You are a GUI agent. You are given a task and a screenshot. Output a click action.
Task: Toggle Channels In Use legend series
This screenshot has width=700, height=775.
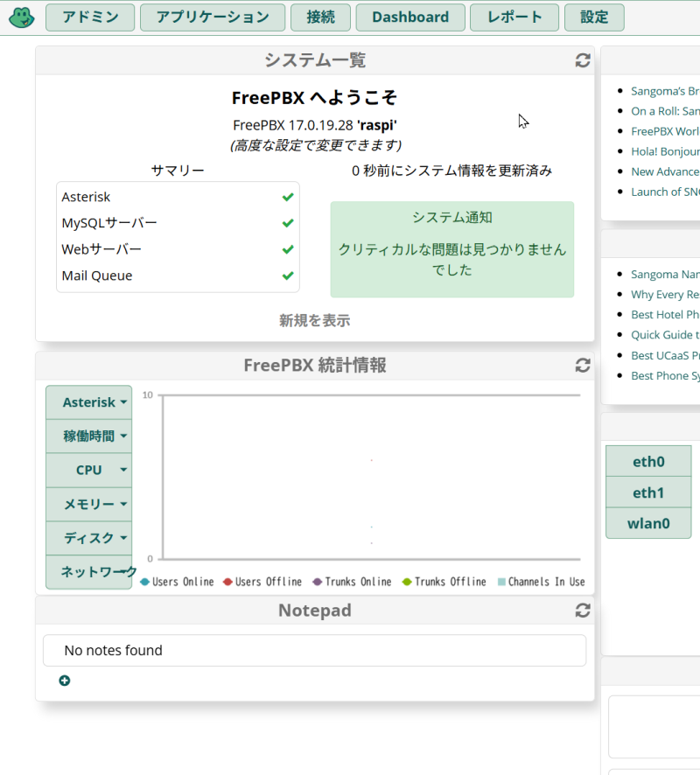point(542,582)
